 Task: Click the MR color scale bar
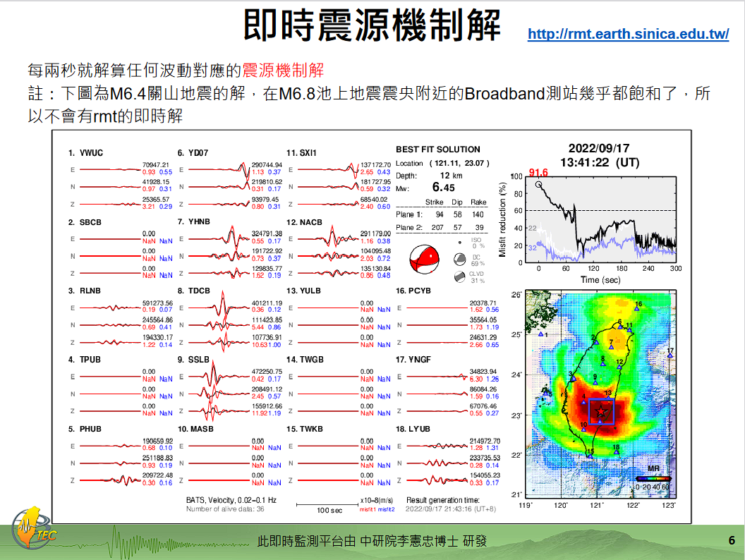coord(653,479)
